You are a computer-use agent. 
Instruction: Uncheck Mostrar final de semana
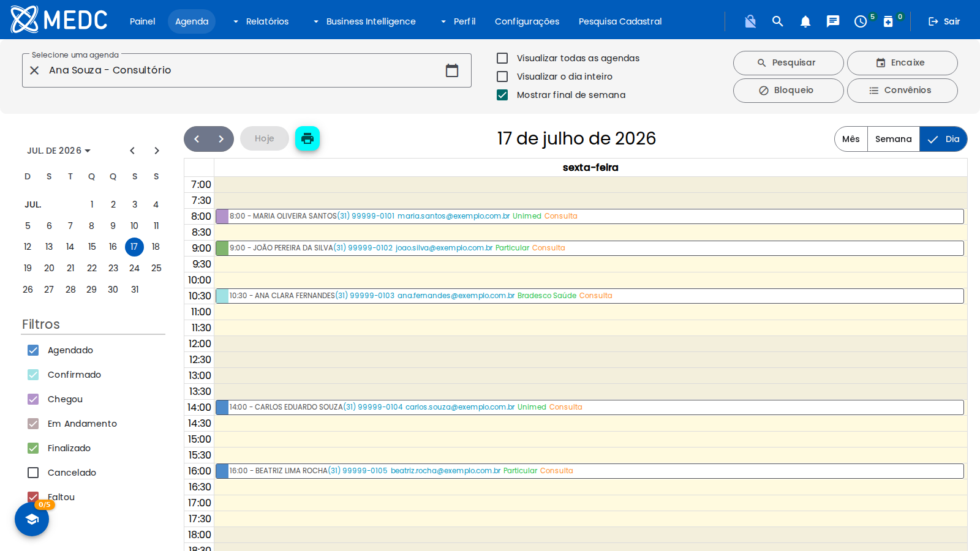[x=502, y=95]
